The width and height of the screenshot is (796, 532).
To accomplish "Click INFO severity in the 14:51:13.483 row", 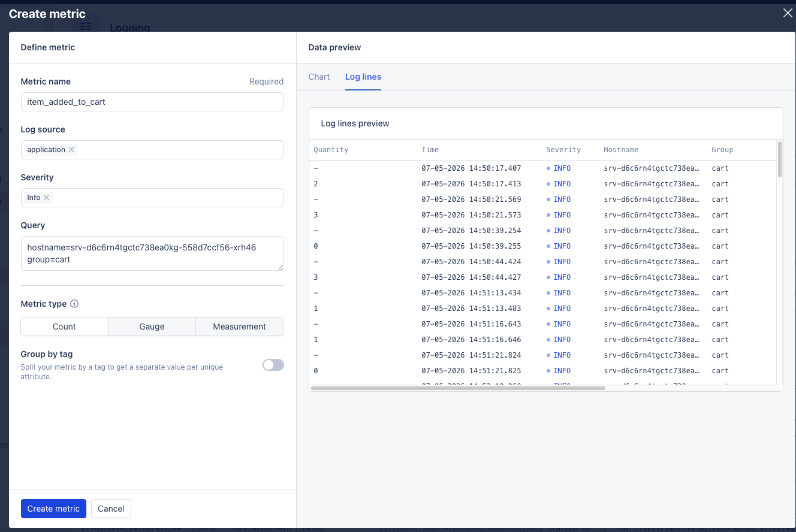I will pos(562,309).
